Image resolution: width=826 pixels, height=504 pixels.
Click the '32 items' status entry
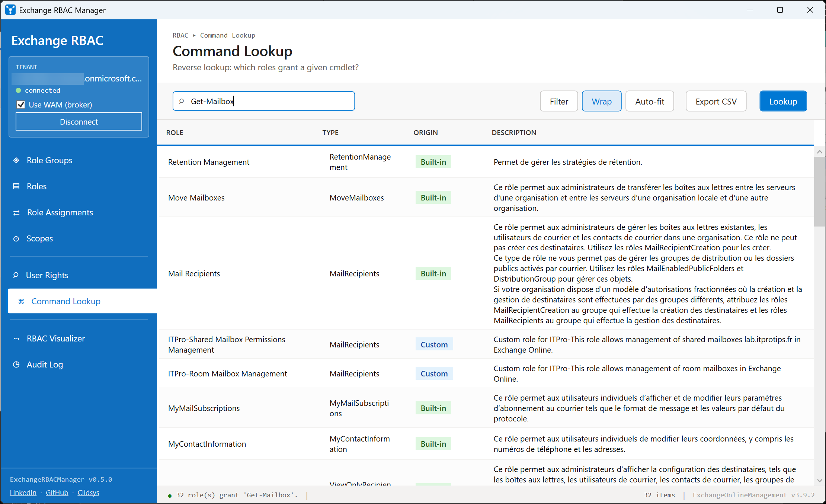659,495
